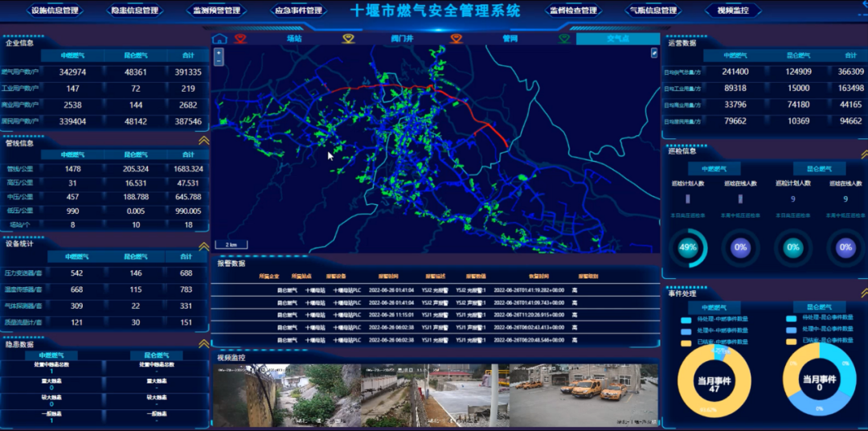Click 日均供气总量/方 value 241400
Screen dimensions: 868x431
pyautogui.click(x=735, y=72)
